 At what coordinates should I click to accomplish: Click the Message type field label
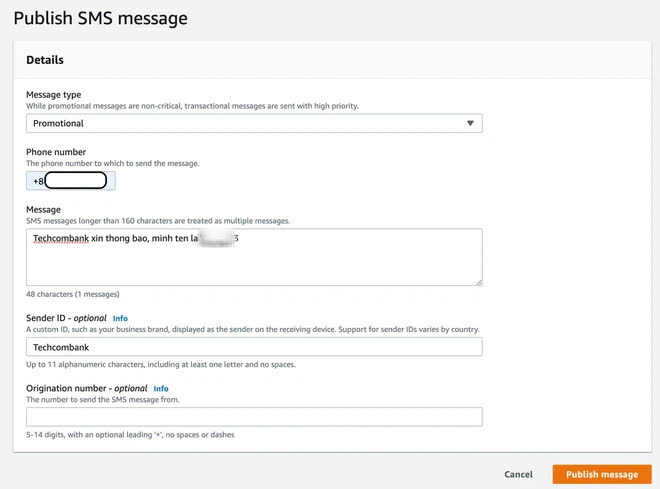(x=53, y=95)
